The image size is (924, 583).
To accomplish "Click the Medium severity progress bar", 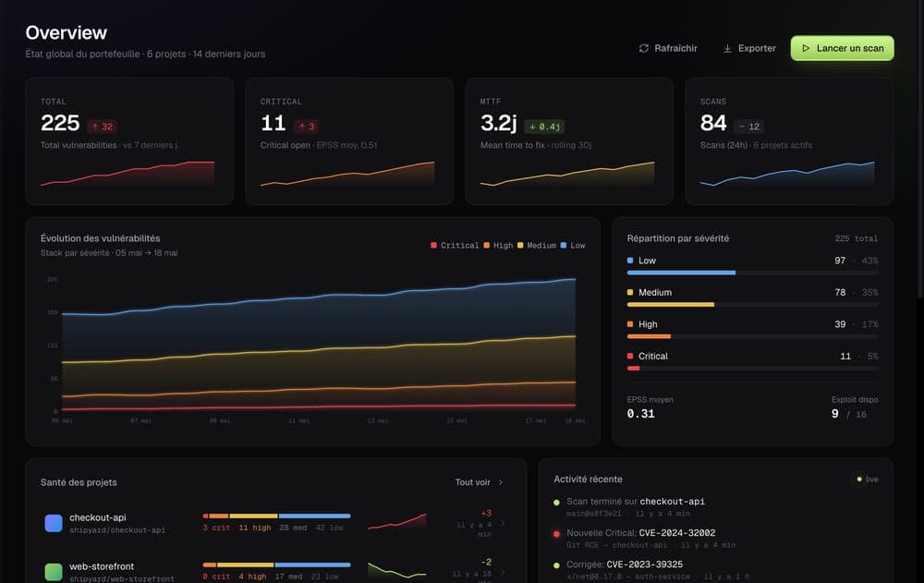I will [x=752, y=305].
